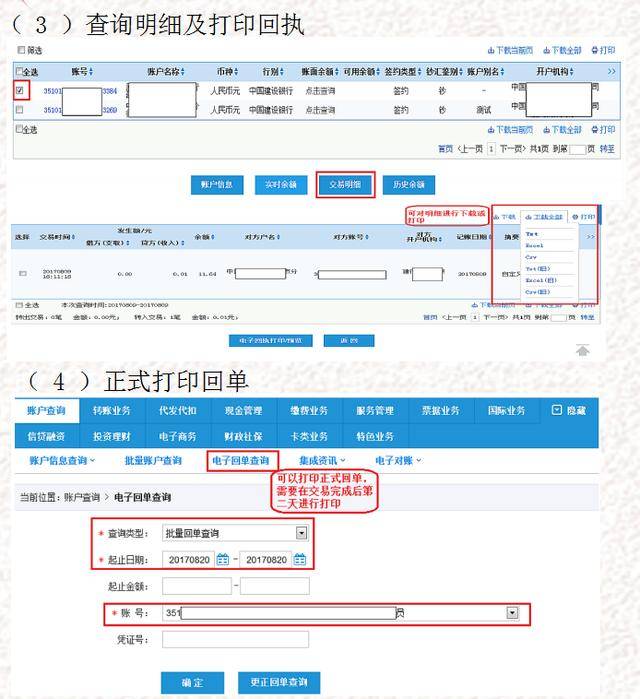This screenshot has height=699, width=640.
Task: Click the 凭证号 input field
Action: pyautogui.click(x=235, y=640)
